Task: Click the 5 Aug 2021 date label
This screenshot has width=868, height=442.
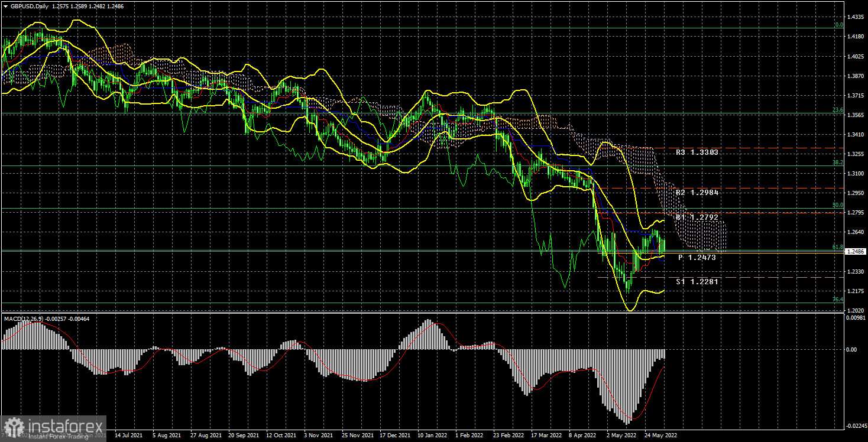Action: [x=166, y=434]
